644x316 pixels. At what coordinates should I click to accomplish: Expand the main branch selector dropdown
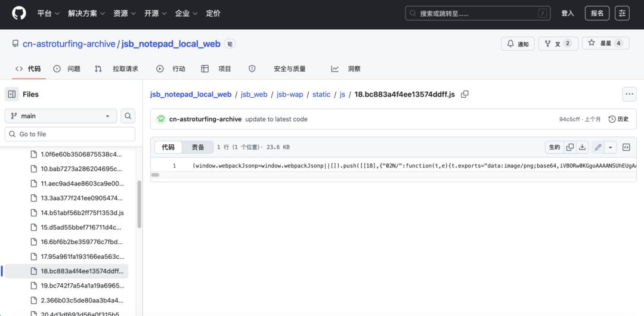pos(61,116)
